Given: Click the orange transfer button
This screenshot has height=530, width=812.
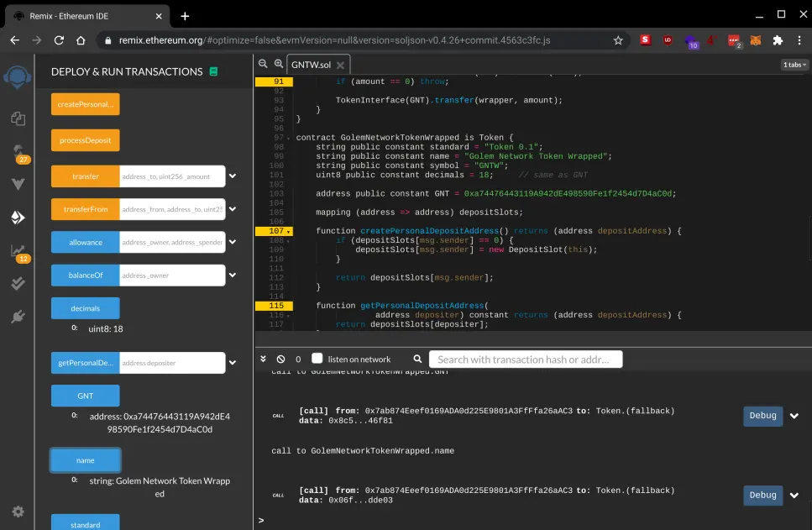Looking at the screenshot, I should tap(86, 176).
